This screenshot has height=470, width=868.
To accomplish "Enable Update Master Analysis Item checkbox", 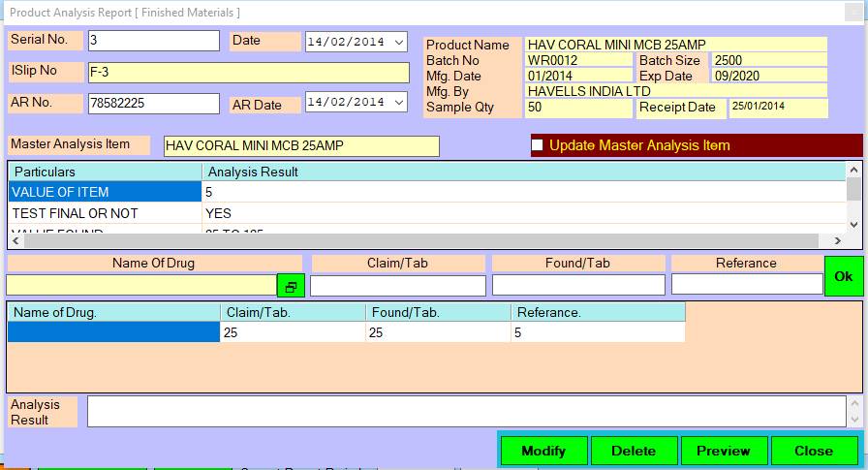I will (x=538, y=145).
